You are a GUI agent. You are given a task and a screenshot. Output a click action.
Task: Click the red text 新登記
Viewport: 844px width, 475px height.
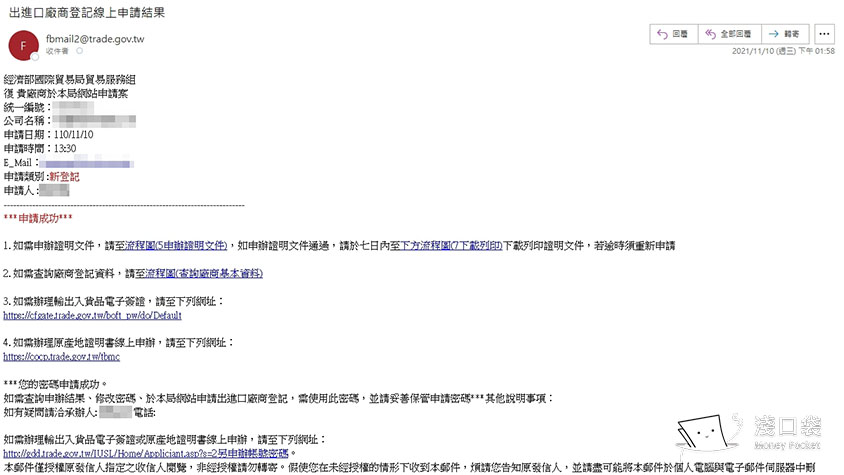64,177
